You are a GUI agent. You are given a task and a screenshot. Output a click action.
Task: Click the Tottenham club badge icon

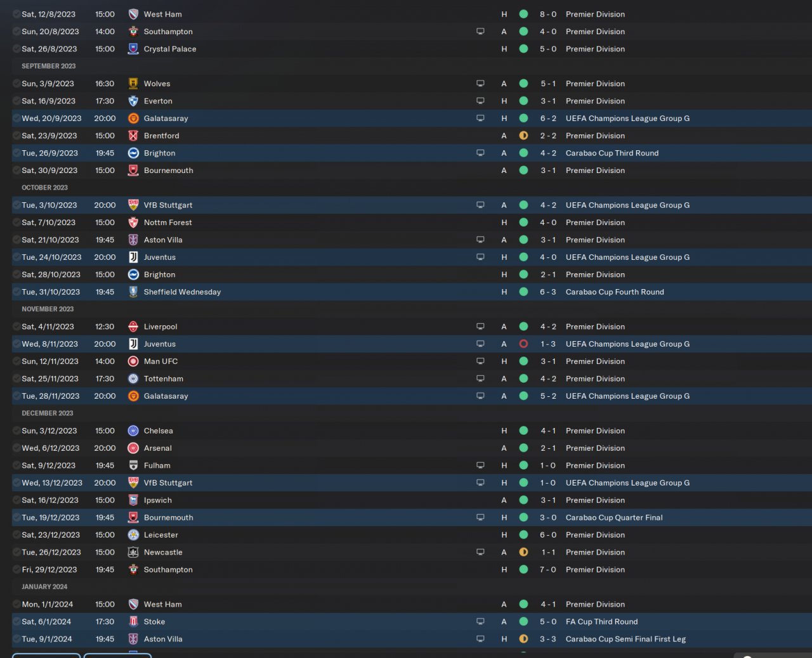[133, 379]
